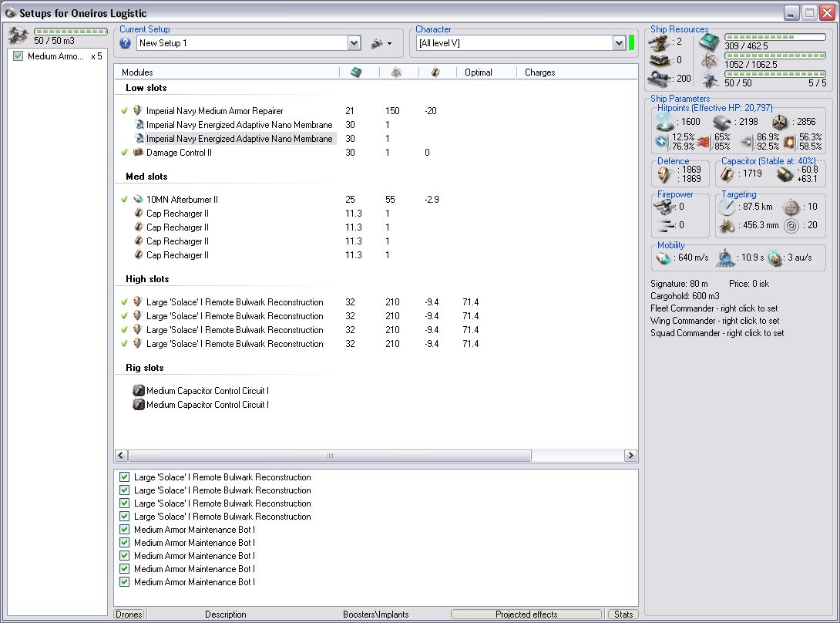Toggle the second Medium Armor Maintenance Bot I checkbox
The height and width of the screenshot is (623, 840).
124,543
